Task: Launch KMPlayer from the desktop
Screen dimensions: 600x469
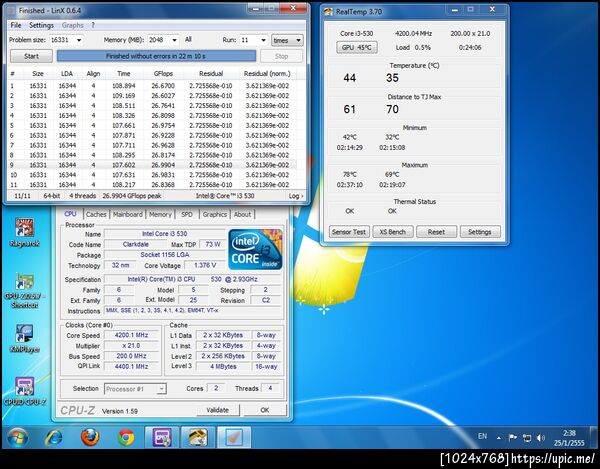Action: pyautogui.click(x=24, y=339)
